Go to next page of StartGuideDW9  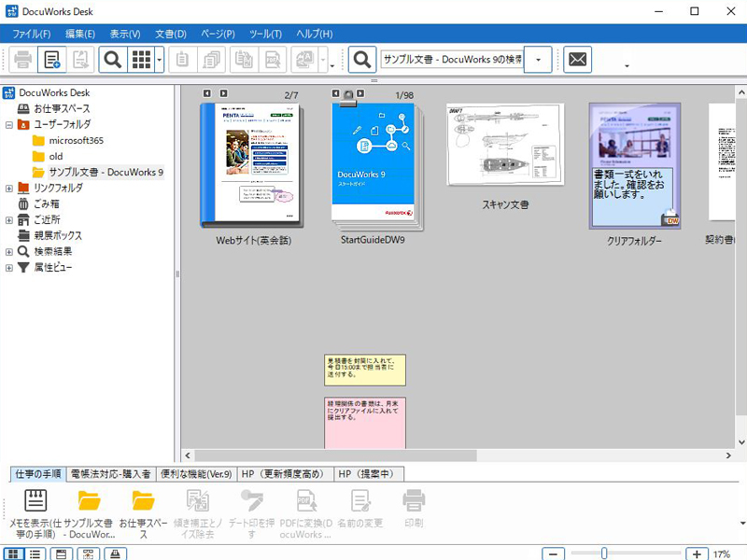360,93
